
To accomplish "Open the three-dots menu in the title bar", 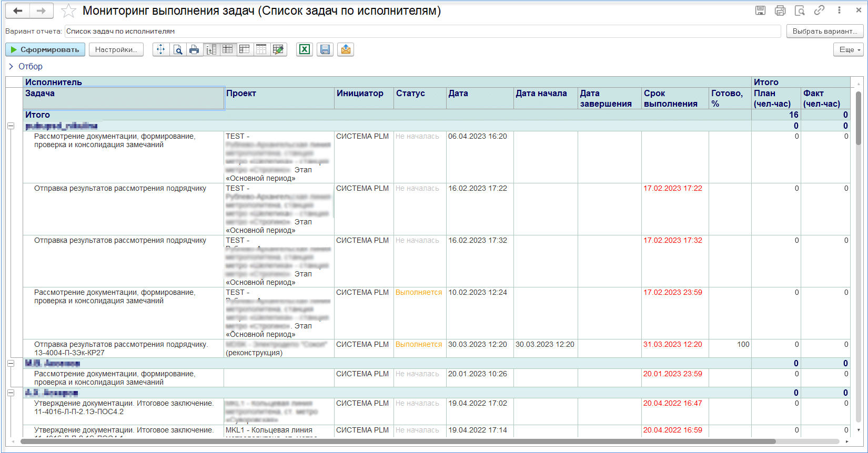I will (x=839, y=11).
